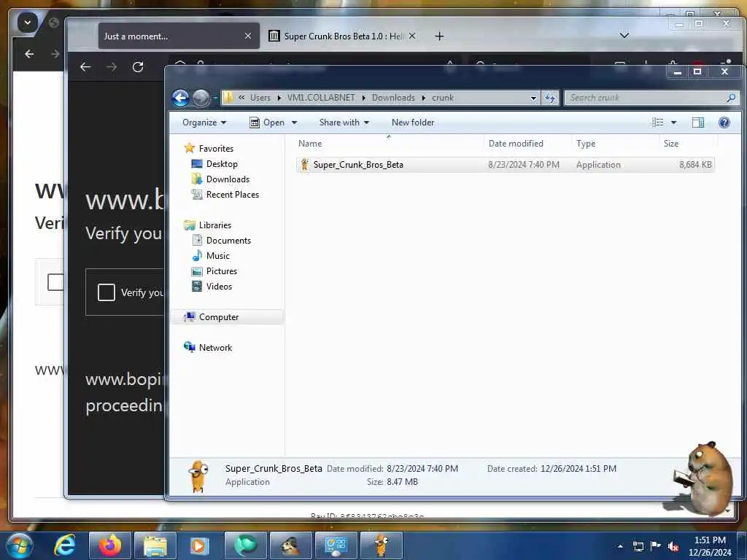Click crunk in the address breadcrumb
The image size is (747, 560).
443,98
